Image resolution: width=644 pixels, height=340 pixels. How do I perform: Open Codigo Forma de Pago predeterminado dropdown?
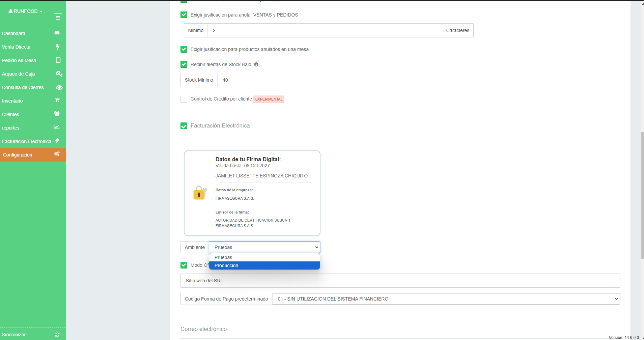point(446,299)
